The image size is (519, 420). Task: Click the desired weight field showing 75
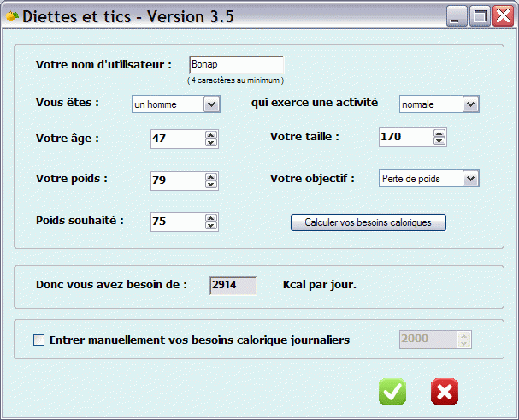[177, 222]
